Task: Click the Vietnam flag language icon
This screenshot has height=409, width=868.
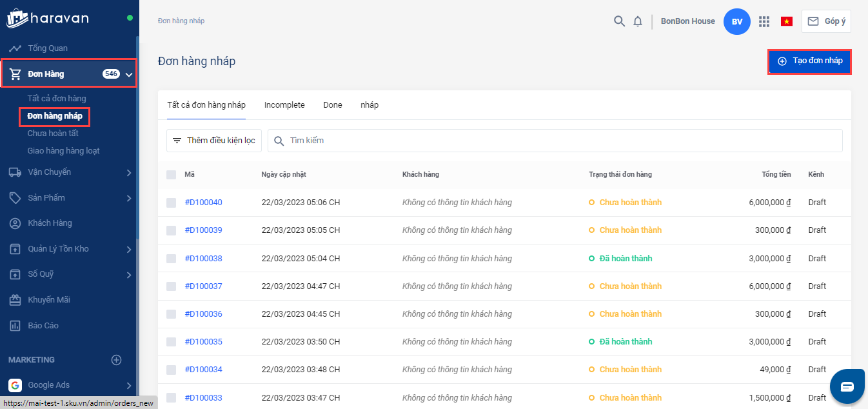Action: 786,21
